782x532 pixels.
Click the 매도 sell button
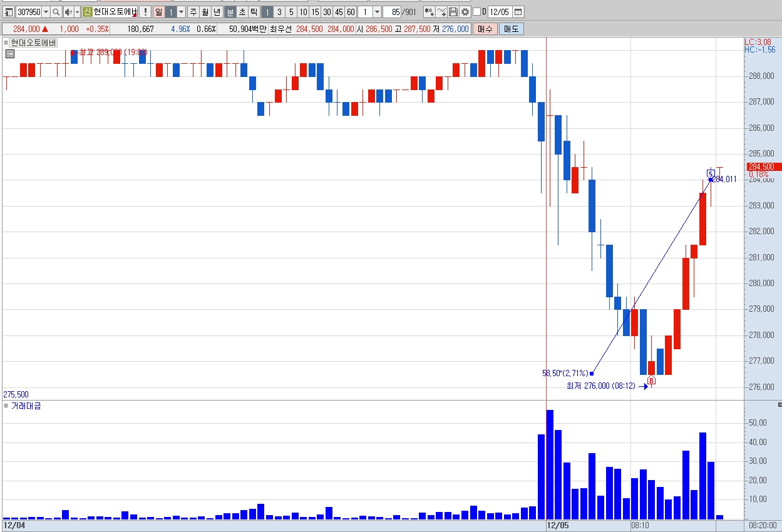(x=511, y=29)
